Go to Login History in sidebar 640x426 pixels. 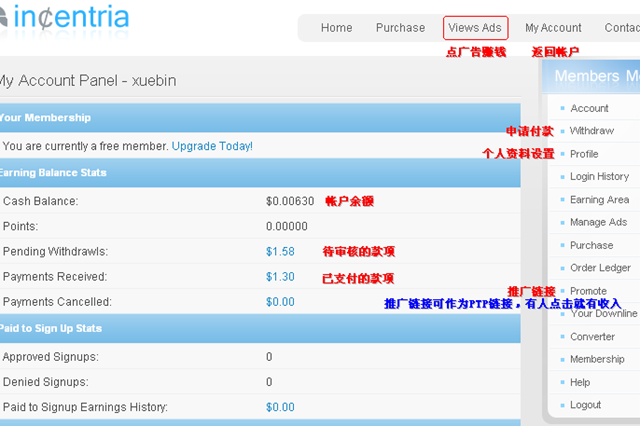pyautogui.click(x=599, y=177)
